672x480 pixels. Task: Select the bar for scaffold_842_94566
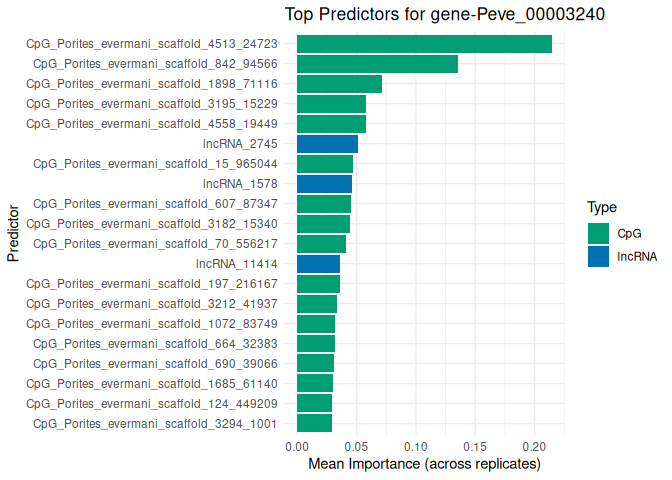click(377, 64)
